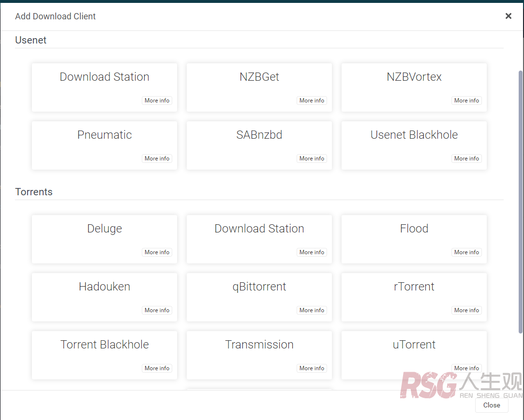Pick the NZBVortex client card

pos(414,87)
